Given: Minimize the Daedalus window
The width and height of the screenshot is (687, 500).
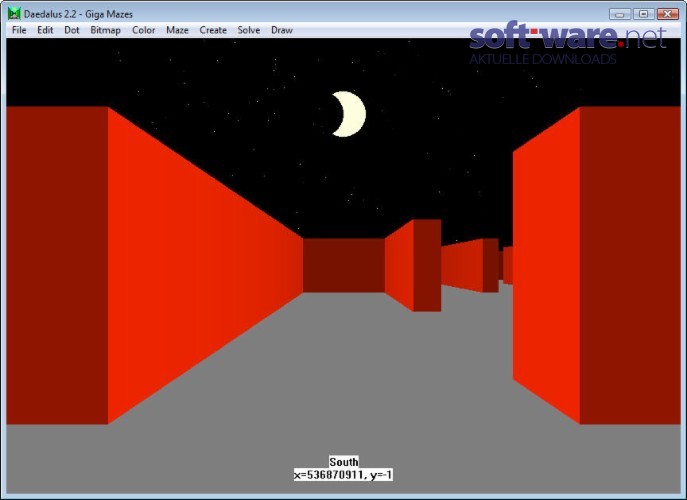Looking at the screenshot, I should (x=620, y=14).
